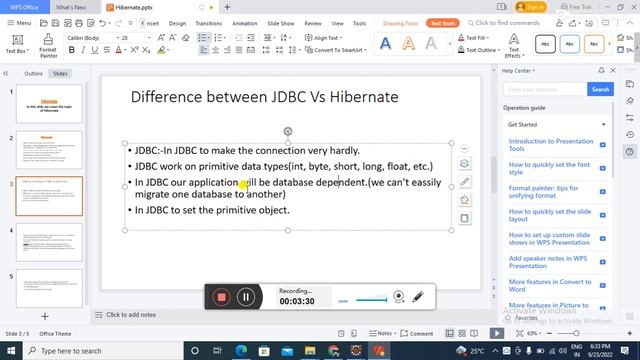Center align the text

click(215, 50)
